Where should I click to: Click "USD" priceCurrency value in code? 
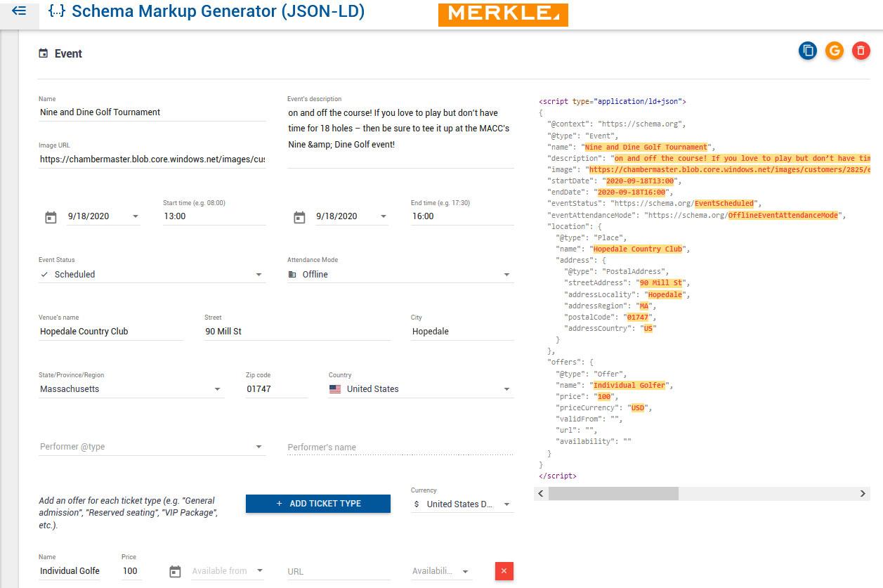click(638, 407)
